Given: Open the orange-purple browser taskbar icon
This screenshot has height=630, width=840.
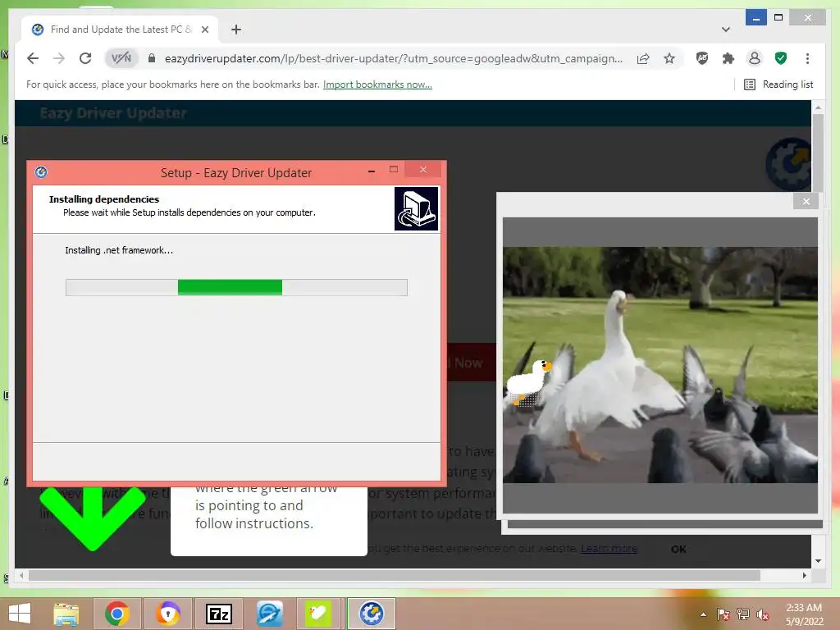Looking at the screenshot, I should pyautogui.click(x=167, y=614).
